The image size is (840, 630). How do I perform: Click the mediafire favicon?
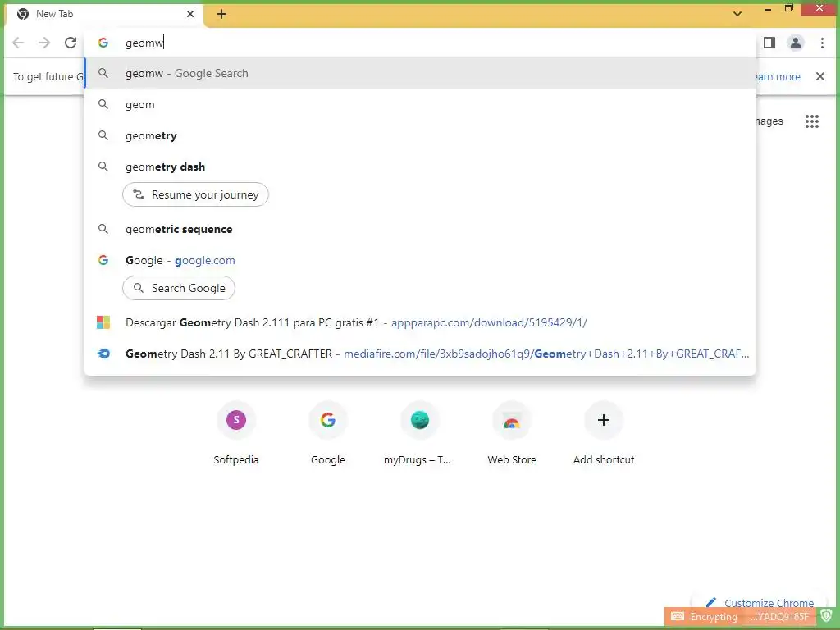point(103,354)
